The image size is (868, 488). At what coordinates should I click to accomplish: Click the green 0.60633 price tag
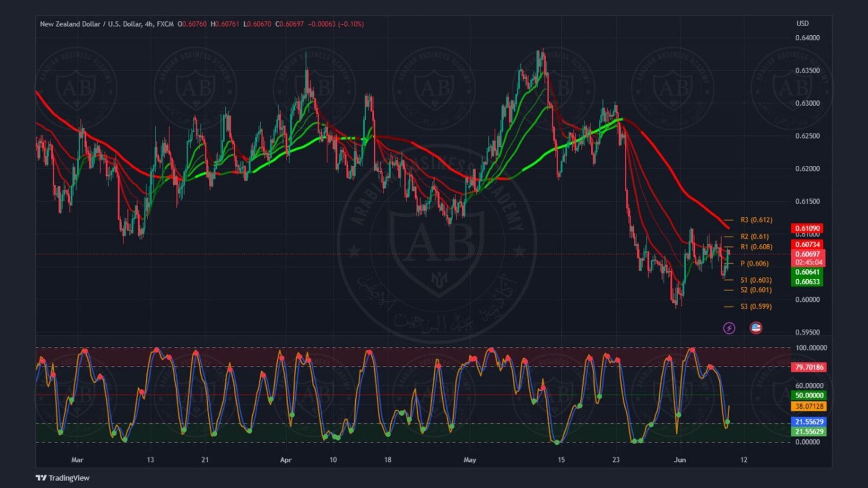point(807,282)
